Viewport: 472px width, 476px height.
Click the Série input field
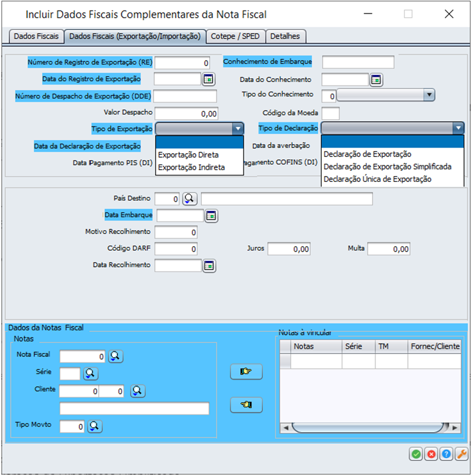70,374
